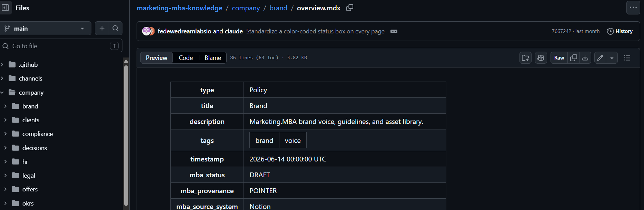Image resolution: width=644 pixels, height=210 pixels.
Task: View file History
Action: [620, 31]
